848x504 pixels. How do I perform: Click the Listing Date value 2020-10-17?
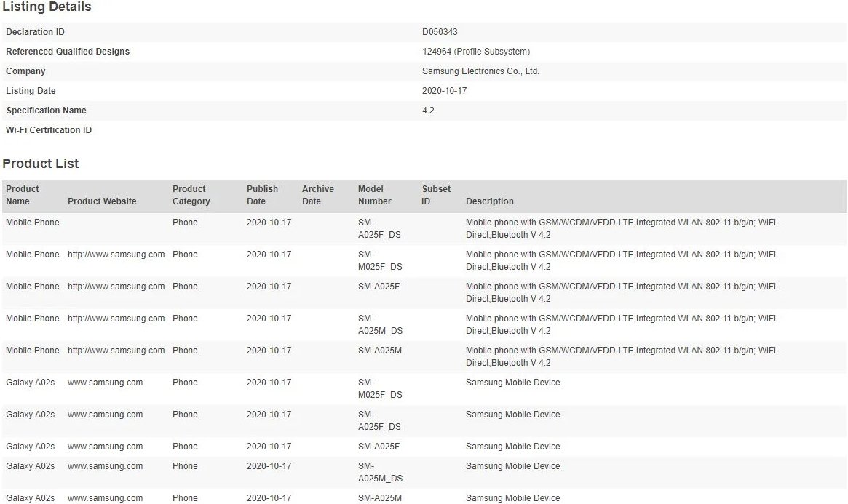(x=444, y=91)
